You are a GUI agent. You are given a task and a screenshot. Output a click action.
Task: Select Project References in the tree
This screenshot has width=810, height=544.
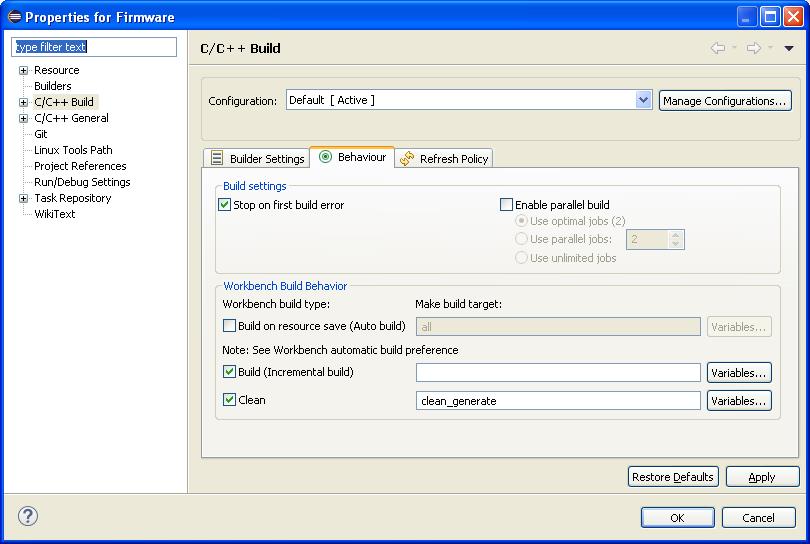80,166
